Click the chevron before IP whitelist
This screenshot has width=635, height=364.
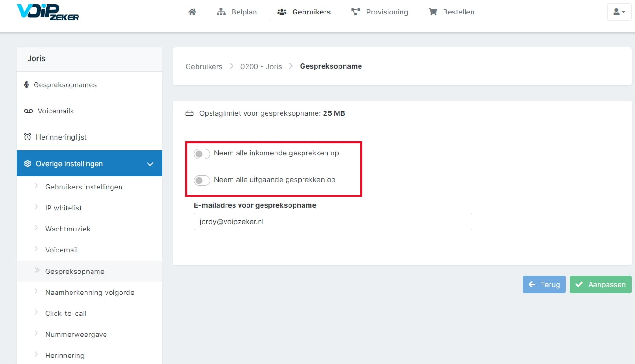click(36, 207)
